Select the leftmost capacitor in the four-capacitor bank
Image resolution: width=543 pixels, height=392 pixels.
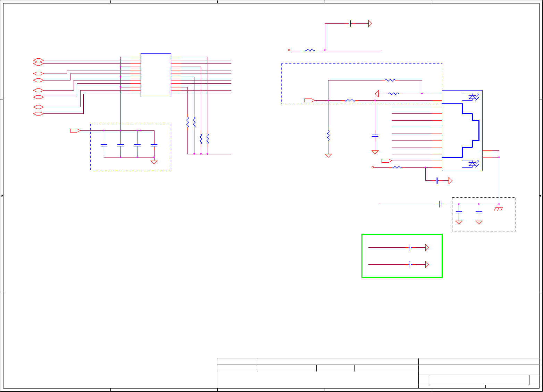[x=104, y=145]
